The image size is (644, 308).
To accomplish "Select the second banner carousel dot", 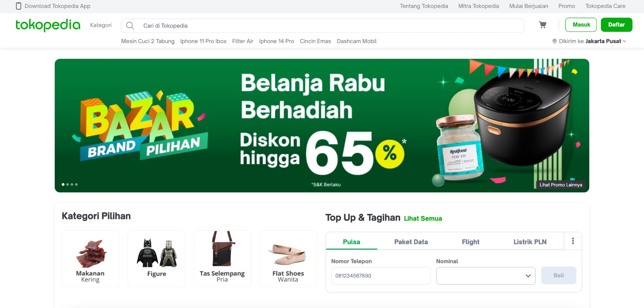I will coord(68,184).
